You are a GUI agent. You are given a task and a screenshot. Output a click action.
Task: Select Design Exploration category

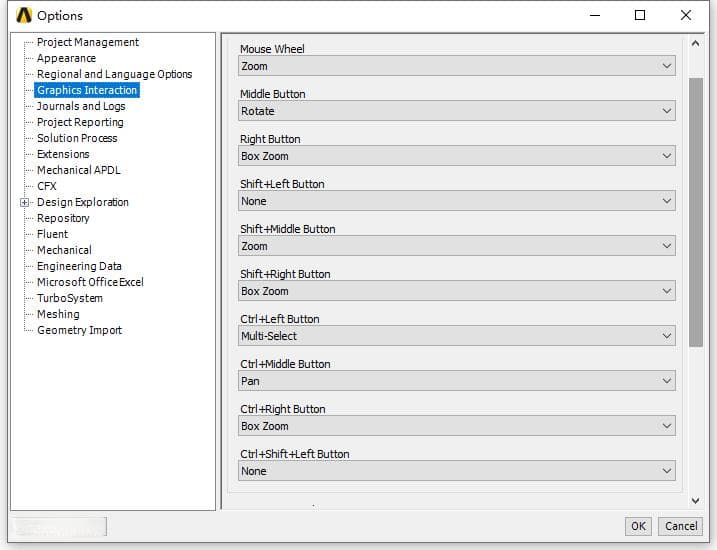(83, 202)
